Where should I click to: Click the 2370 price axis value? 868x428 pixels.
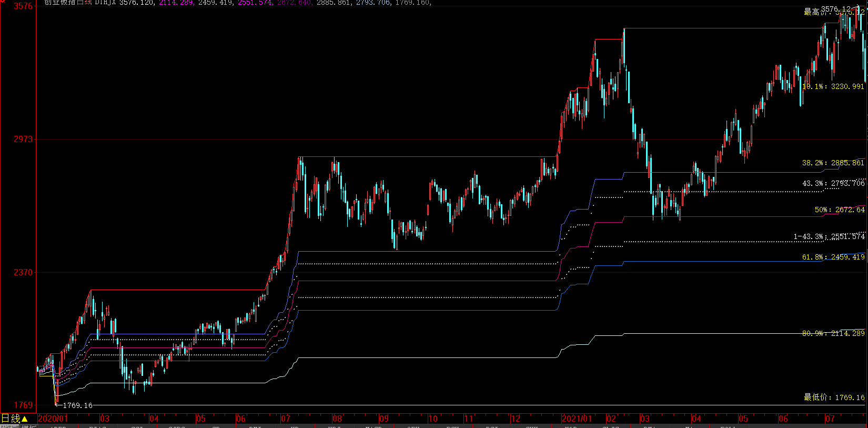point(23,272)
